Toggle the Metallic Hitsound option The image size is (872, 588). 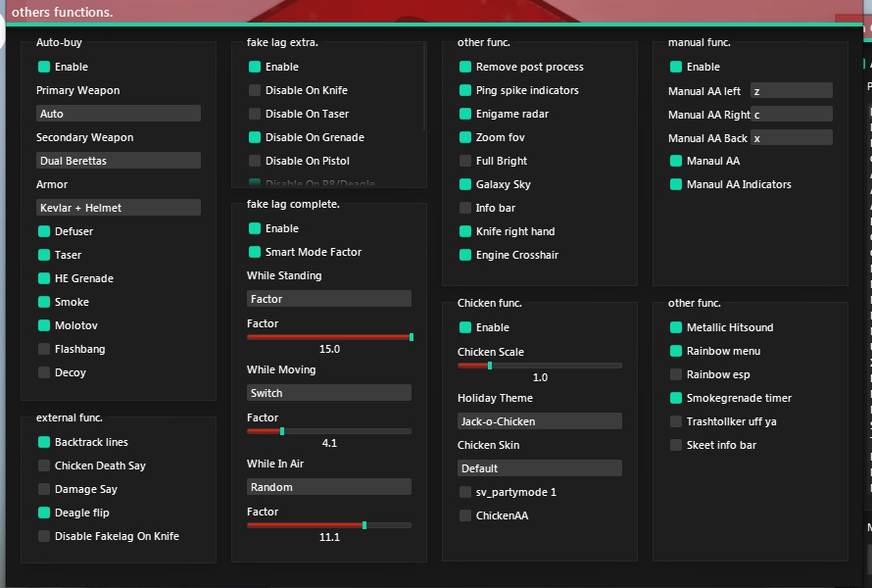(676, 327)
